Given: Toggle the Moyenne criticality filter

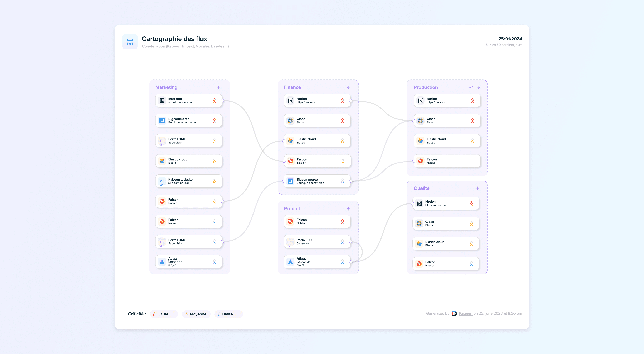Looking at the screenshot, I should pos(196,314).
